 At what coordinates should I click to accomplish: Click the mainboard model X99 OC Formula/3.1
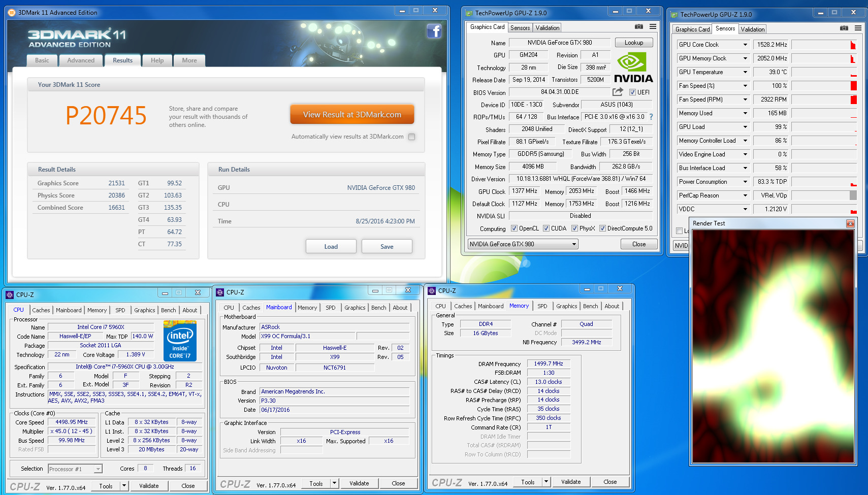click(x=308, y=336)
